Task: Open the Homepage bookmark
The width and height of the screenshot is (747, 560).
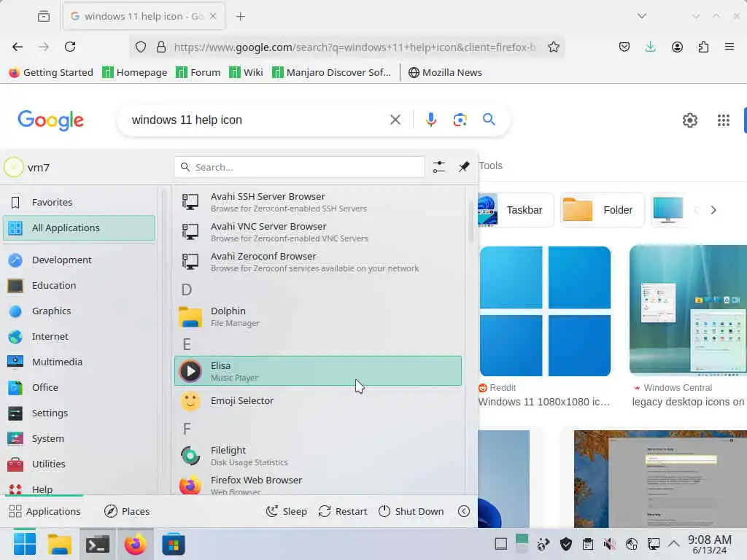Action: point(135,72)
